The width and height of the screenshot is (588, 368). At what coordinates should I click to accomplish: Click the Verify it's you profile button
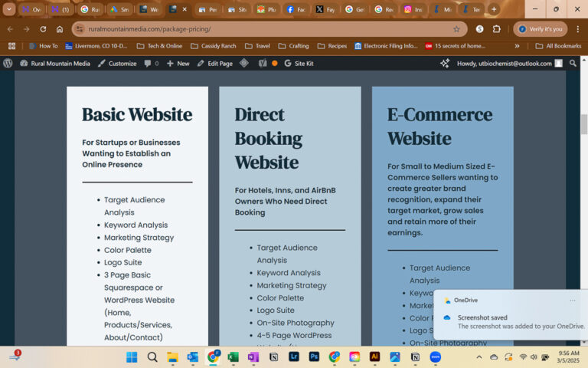(x=541, y=29)
